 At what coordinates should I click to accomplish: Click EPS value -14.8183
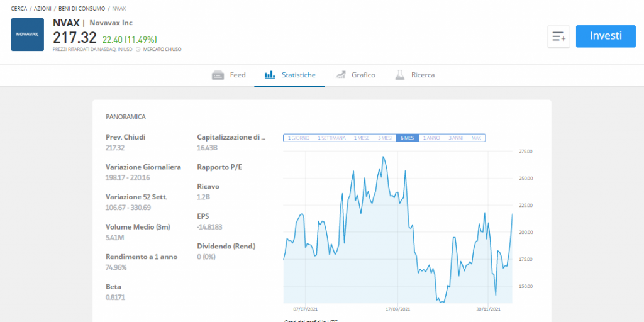pos(209,226)
